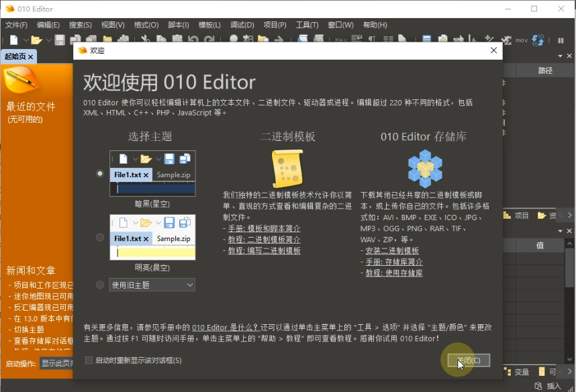Open the 文件(F) menu

16,25
